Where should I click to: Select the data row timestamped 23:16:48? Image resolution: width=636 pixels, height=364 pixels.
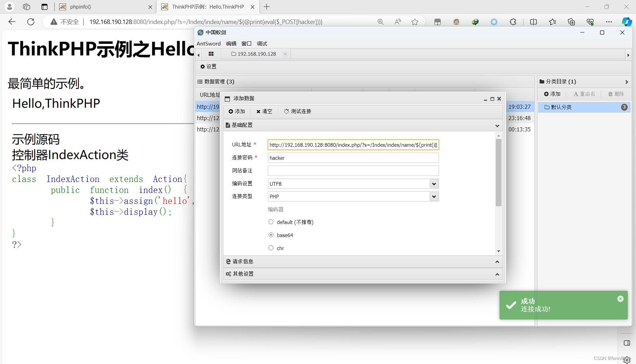pyautogui.click(x=365, y=118)
